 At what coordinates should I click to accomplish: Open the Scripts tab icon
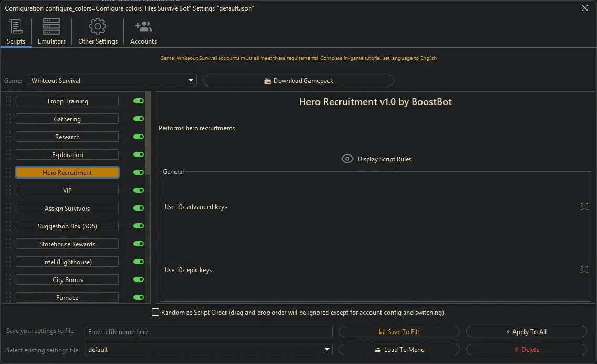[x=16, y=26]
